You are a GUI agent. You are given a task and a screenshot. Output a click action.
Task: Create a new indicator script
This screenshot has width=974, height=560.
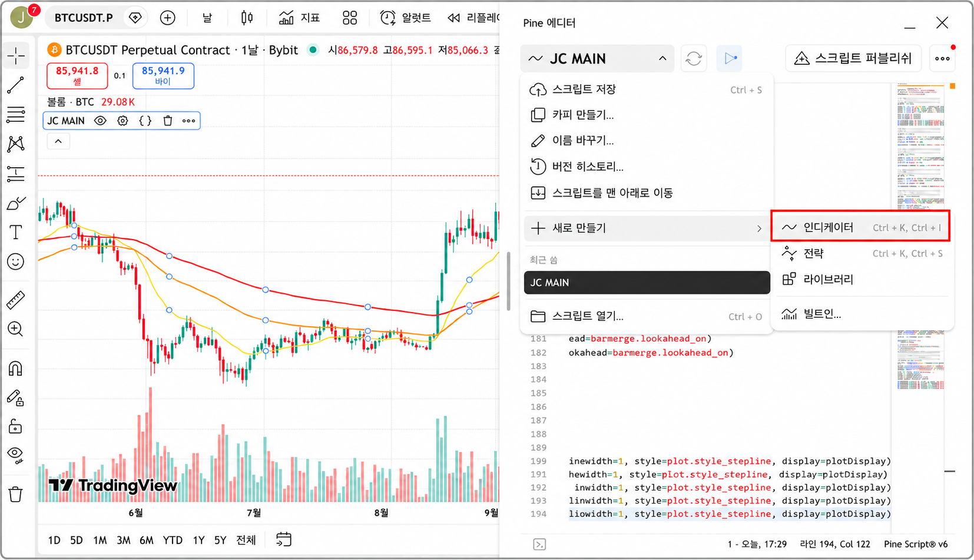pyautogui.click(x=860, y=227)
